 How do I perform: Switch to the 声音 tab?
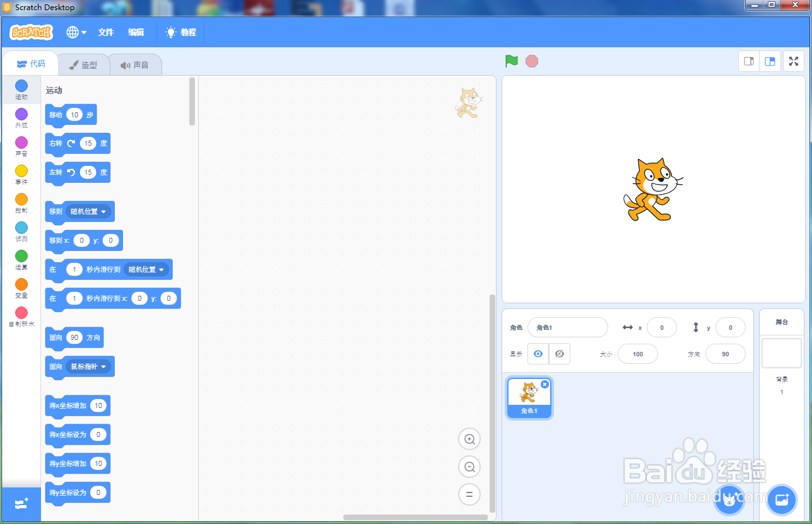click(x=135, y=65)
